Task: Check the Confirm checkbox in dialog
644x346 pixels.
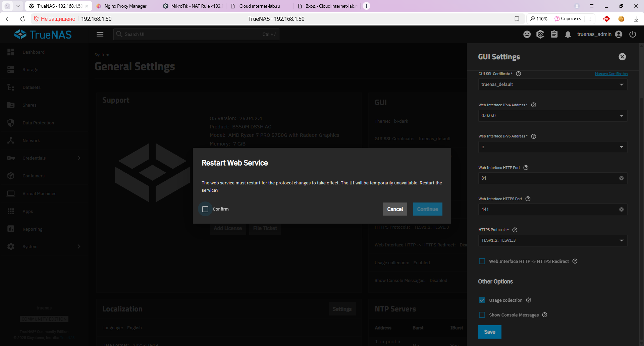Action: tap(205, 209)
